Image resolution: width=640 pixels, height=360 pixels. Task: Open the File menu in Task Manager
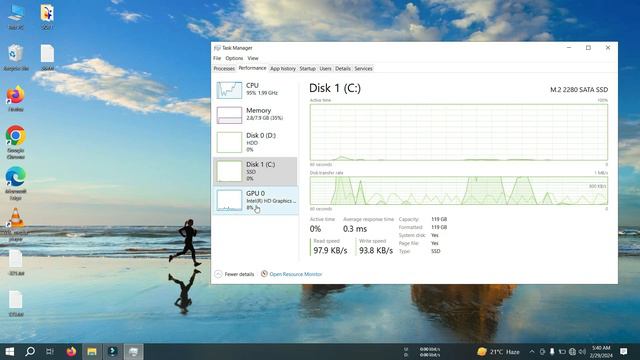(217, 58)
